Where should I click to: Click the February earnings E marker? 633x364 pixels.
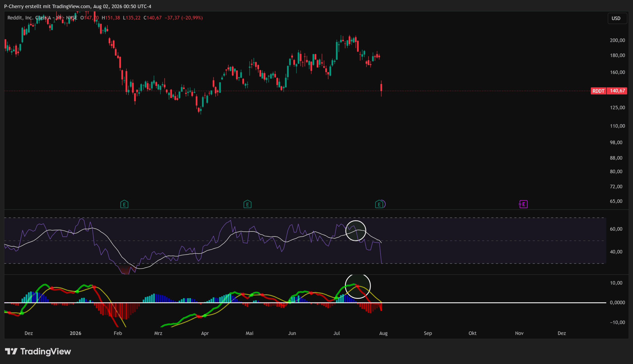(124, 204)
